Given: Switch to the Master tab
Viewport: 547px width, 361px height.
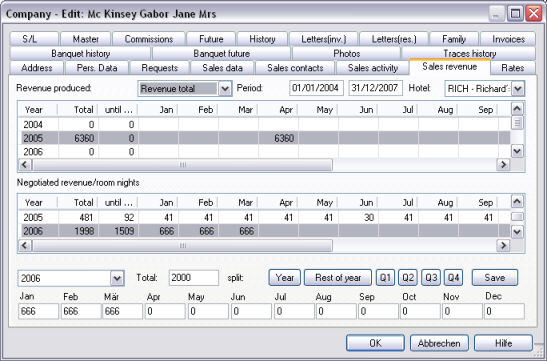Looking at the screenshot, I should [x=85, y=39].
